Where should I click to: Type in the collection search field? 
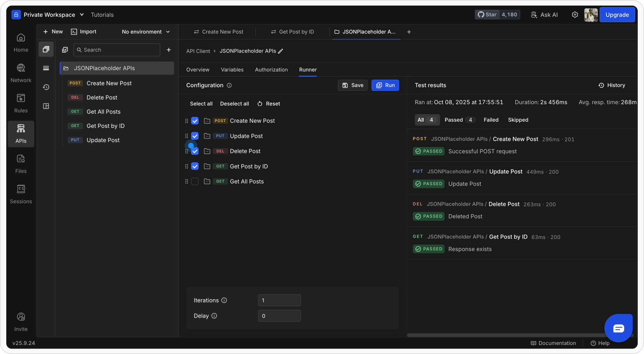pyautogui.click(x=117, y=49)
